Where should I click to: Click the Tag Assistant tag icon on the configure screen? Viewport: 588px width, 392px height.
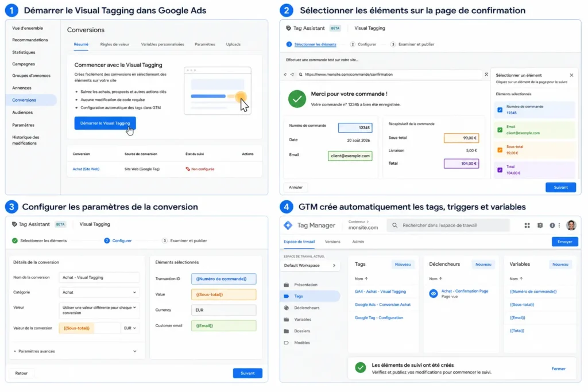pyautogui.click(x=14, y=224)
